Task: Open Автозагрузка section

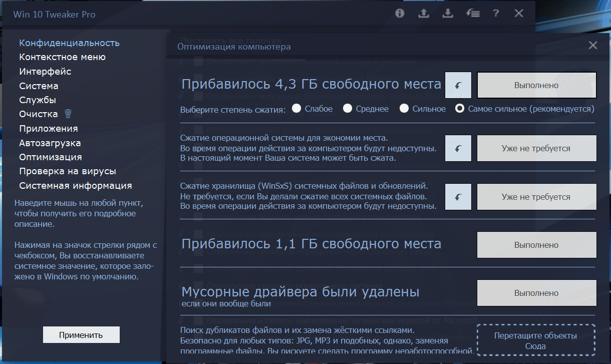Action: click(x=50, y=143)
